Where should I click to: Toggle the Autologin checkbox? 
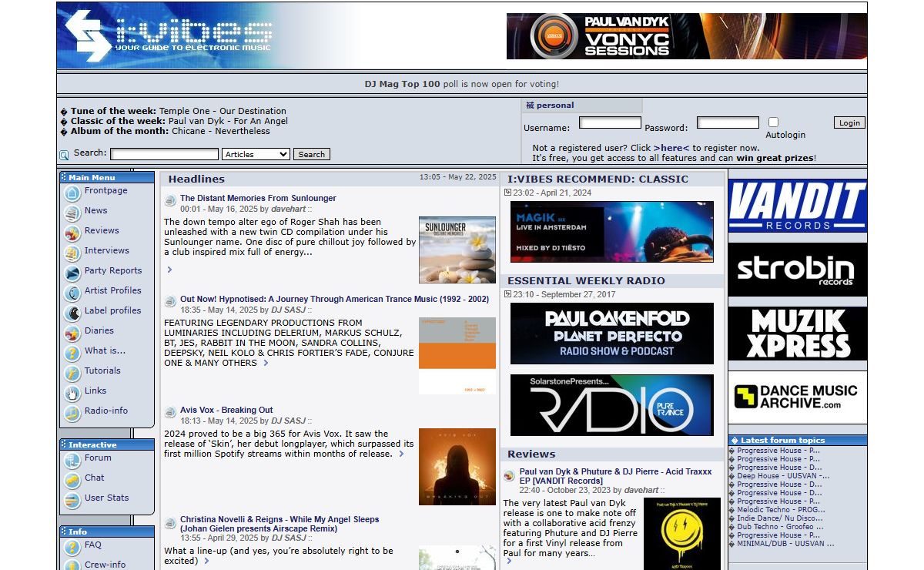(x=773, y=122)
